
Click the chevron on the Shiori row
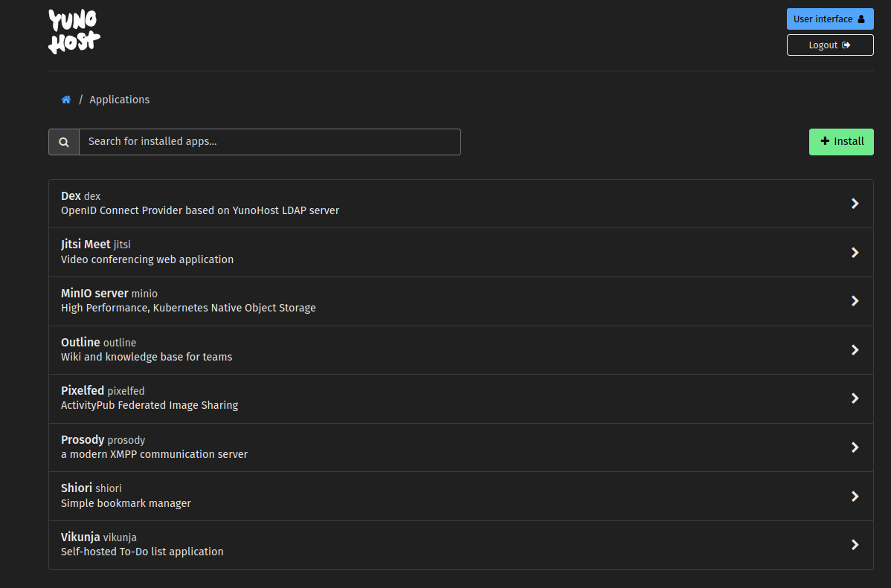click(855, 496)
